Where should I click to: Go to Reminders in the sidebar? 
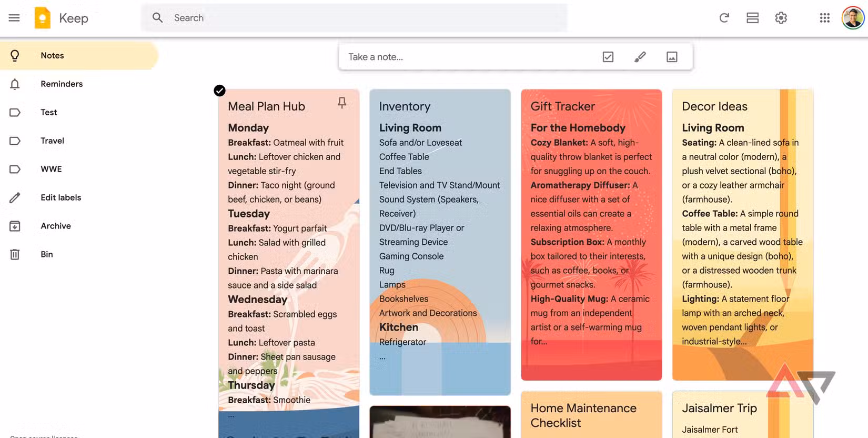tap(62, 84)
